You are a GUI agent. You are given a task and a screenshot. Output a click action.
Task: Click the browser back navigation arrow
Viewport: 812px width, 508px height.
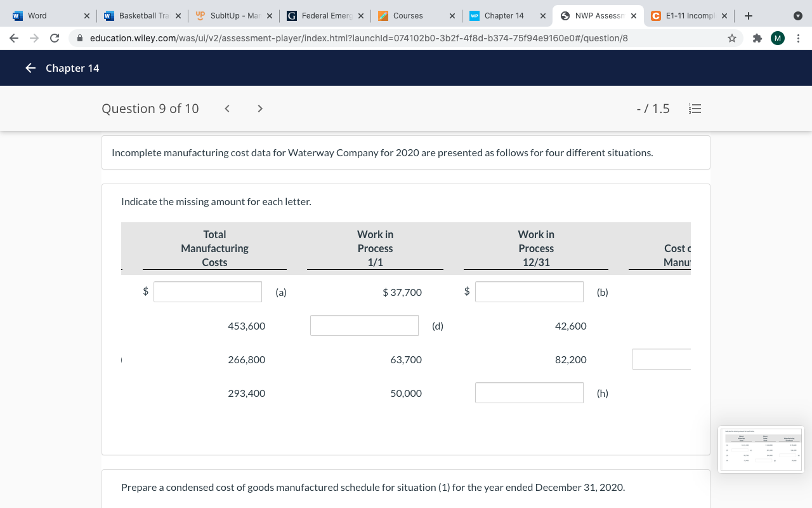click(13, 37)
